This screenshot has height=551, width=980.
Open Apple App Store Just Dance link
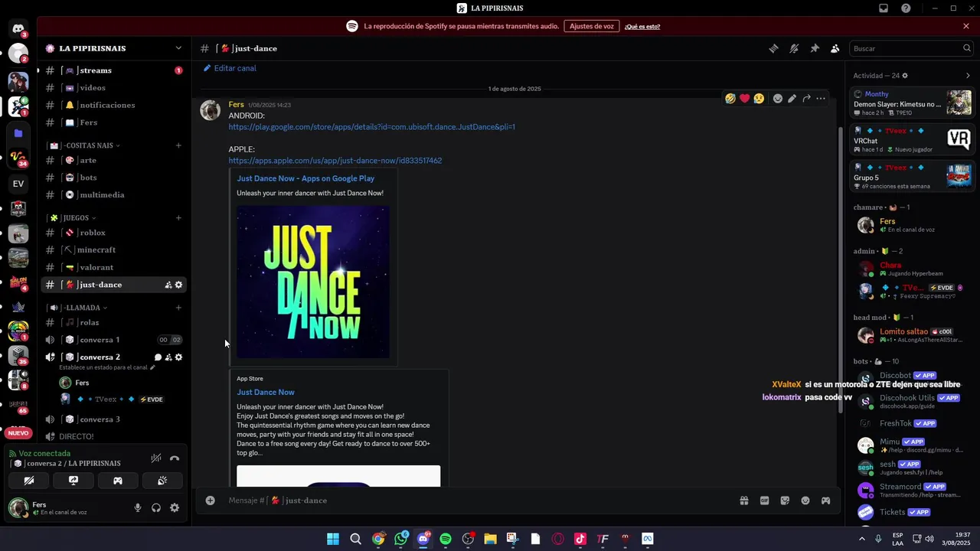click(x=335, y=161)
